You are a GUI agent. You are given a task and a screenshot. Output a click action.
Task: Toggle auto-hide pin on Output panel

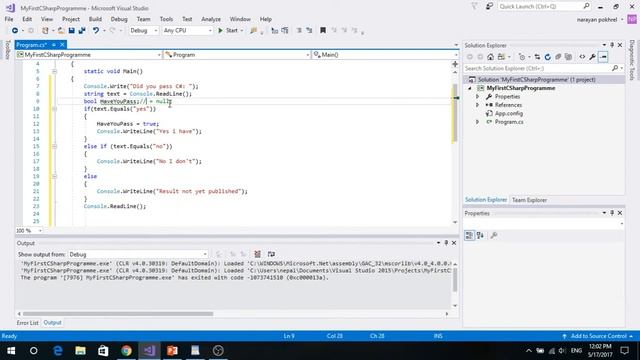(446, 243)
